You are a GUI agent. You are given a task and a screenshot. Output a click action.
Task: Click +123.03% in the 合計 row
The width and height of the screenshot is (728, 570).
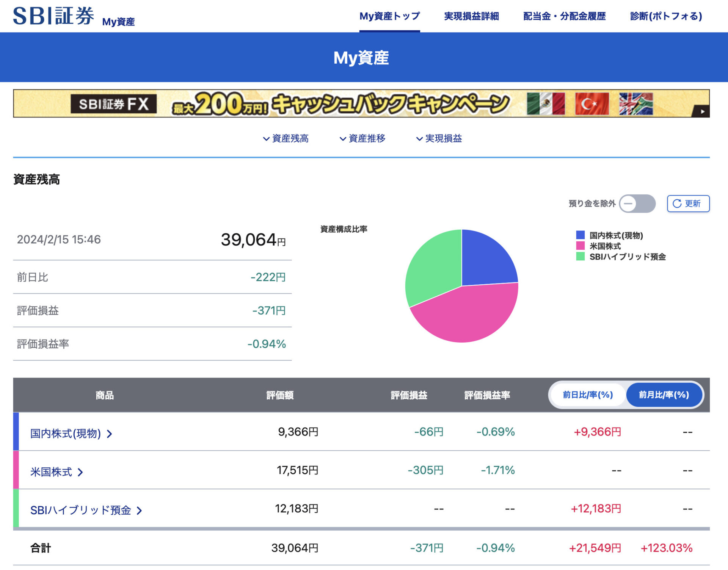pos(667,548)
